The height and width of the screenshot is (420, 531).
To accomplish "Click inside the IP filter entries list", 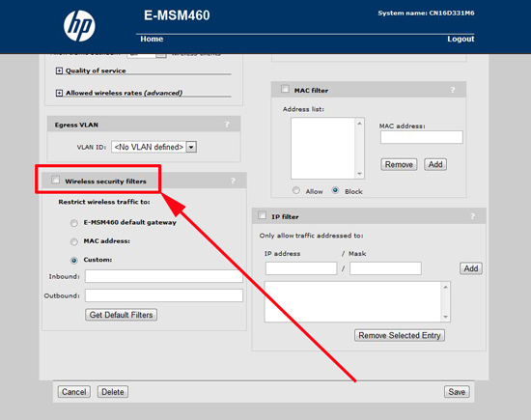I will (353, 301).
